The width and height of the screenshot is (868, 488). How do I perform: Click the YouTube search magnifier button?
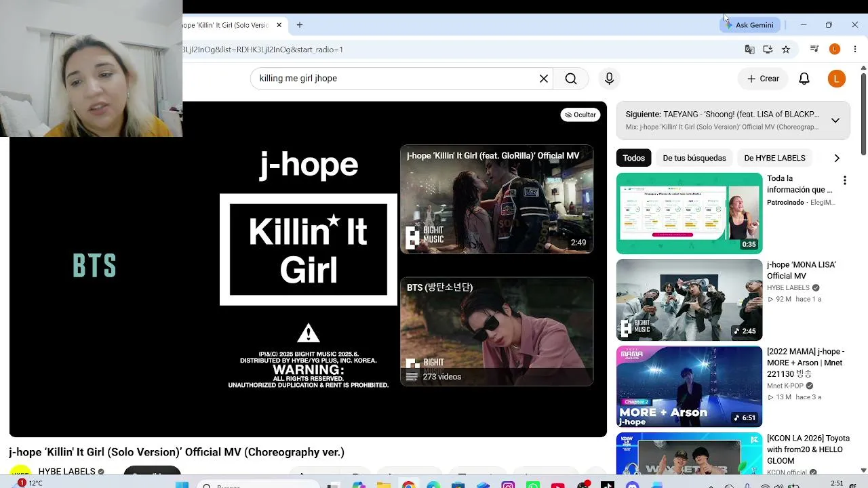(x=571, y=79)
